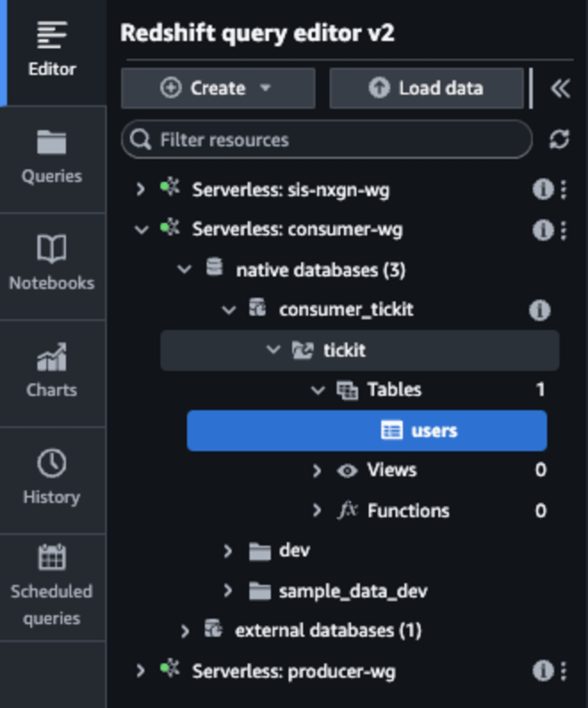Click the "sample_data_dev" label
Image resolution: width=588 pixels, height=708 pixels.
pos(353,592)
